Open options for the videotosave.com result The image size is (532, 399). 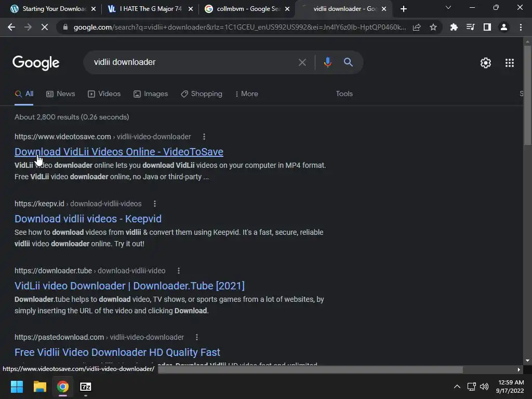204,137
